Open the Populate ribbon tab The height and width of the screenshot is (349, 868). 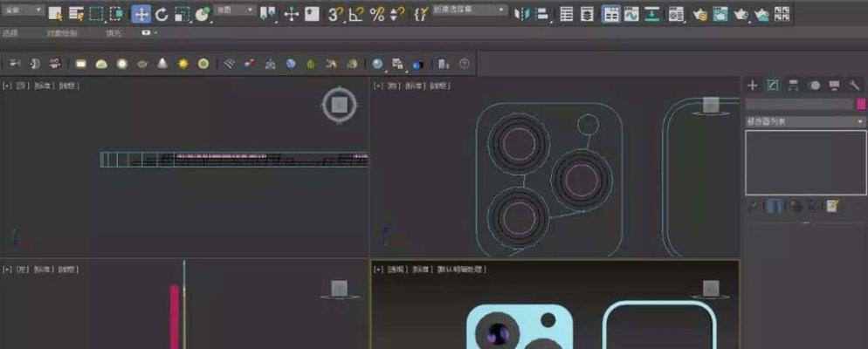point(113,33)
